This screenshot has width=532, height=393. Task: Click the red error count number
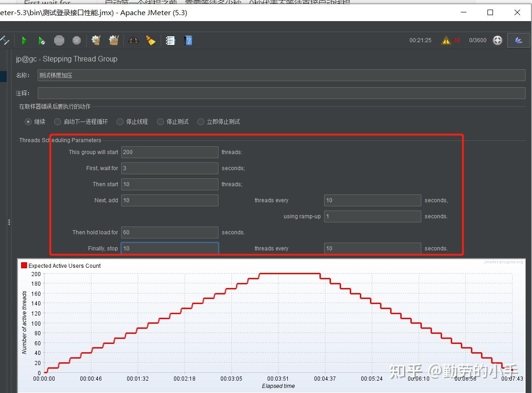pyautogui.click(x=456, y=40)
